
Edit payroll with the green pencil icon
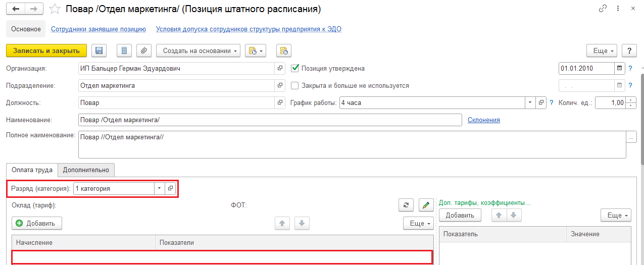pyautogui.click(x=426, y=204)
